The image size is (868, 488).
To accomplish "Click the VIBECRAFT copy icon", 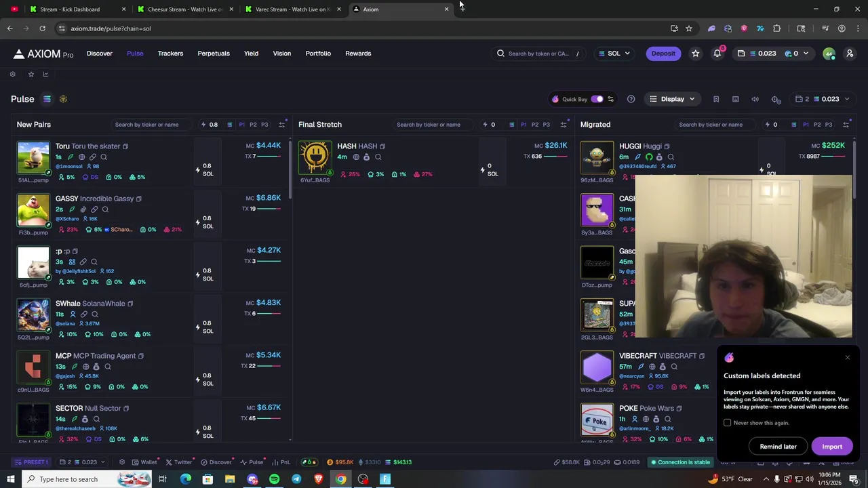I will pyautogui.click(x=702, y=356).
